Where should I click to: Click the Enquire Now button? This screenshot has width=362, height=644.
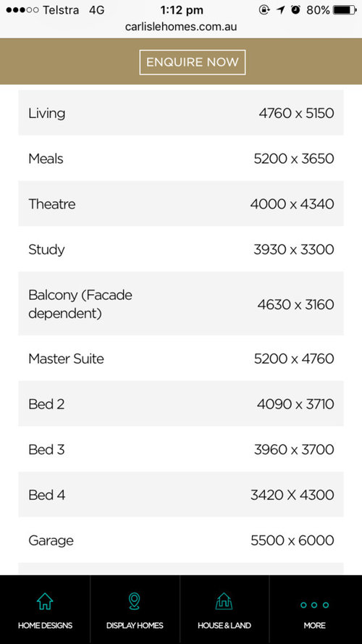tap(193, 62)
